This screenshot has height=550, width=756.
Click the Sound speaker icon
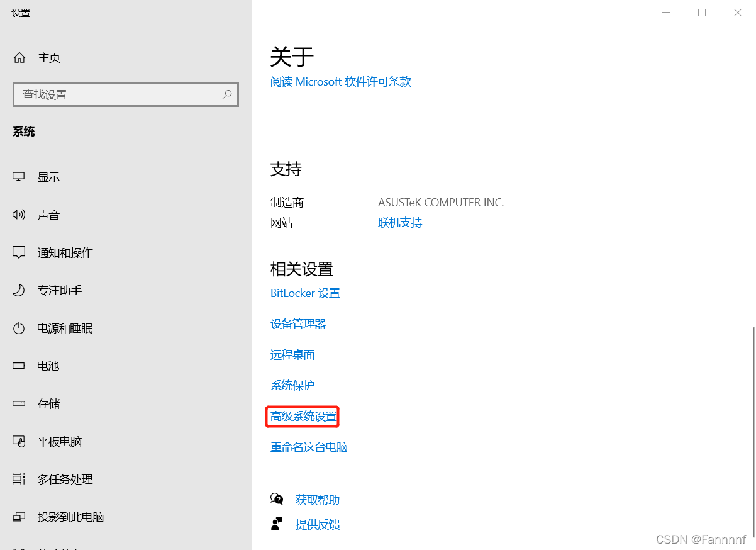(19, 215)
